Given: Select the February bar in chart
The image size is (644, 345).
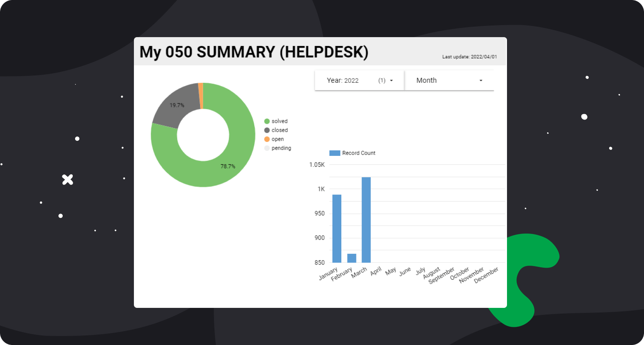Looking at the screenshot, I should (351, 258).
